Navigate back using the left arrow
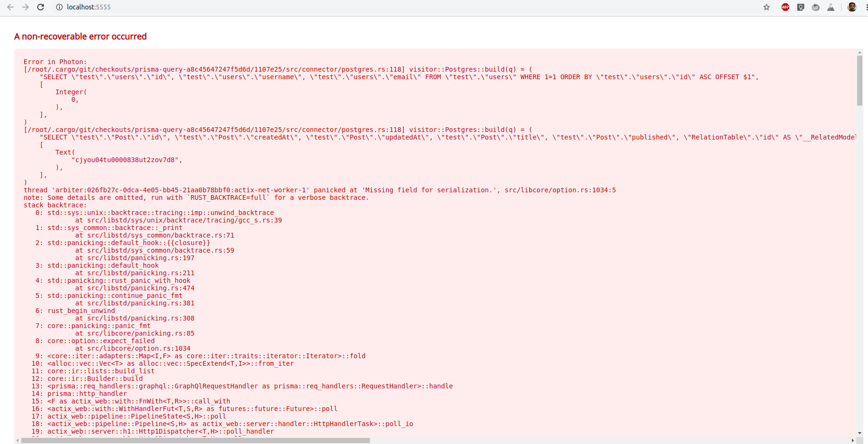Image resolution: width=868 pixels, height=444 pixels. click(10, 7)
